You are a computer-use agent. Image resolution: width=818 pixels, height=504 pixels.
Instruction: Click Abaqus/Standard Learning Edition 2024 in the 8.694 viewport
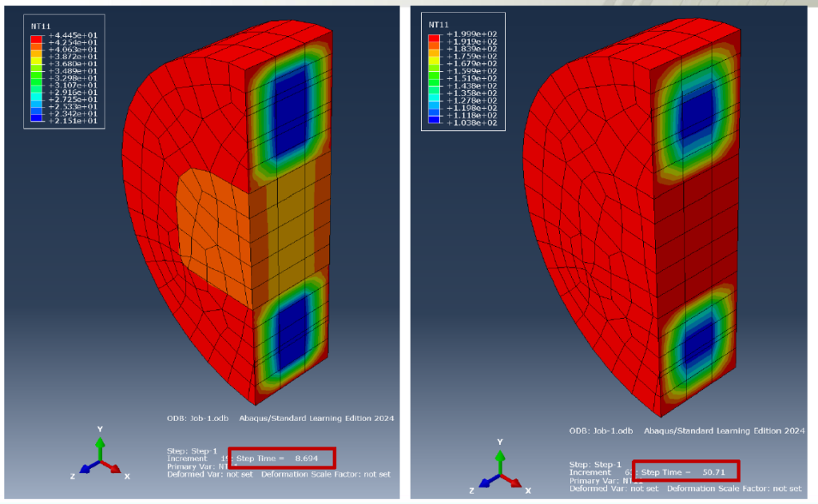coord(316,419)
